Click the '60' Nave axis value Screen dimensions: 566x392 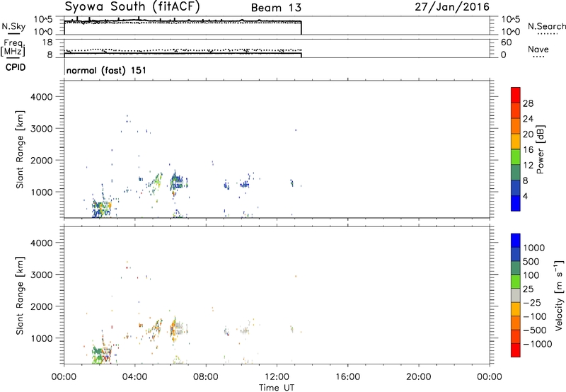[x=506, y=42]
